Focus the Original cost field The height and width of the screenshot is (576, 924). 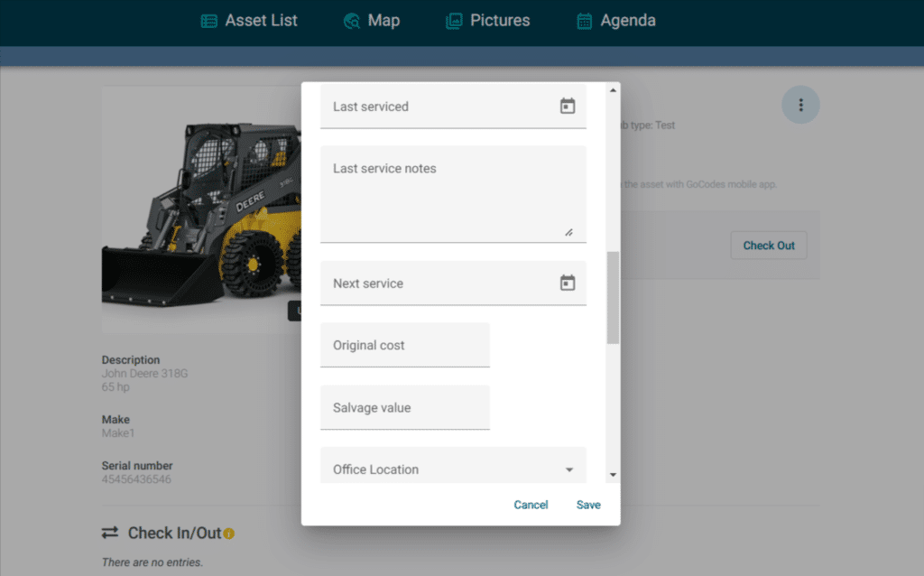click(404, 345)
